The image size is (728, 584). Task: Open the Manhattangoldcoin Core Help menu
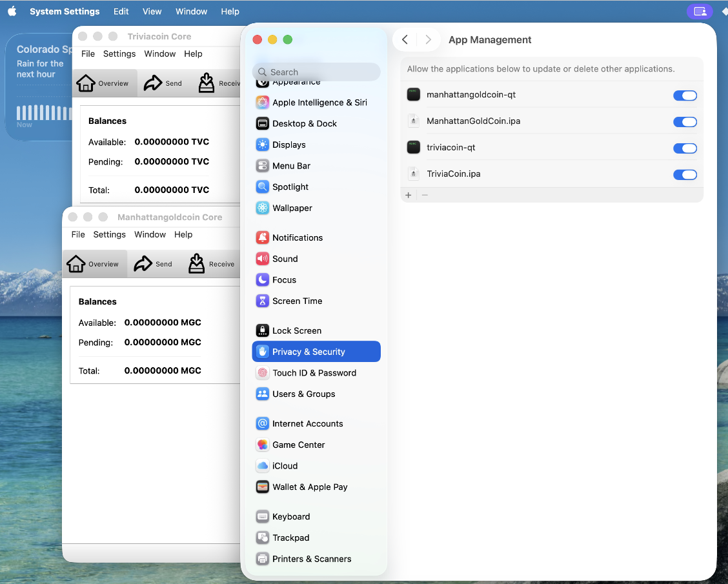pyautogui.click(x=183, y=234)
